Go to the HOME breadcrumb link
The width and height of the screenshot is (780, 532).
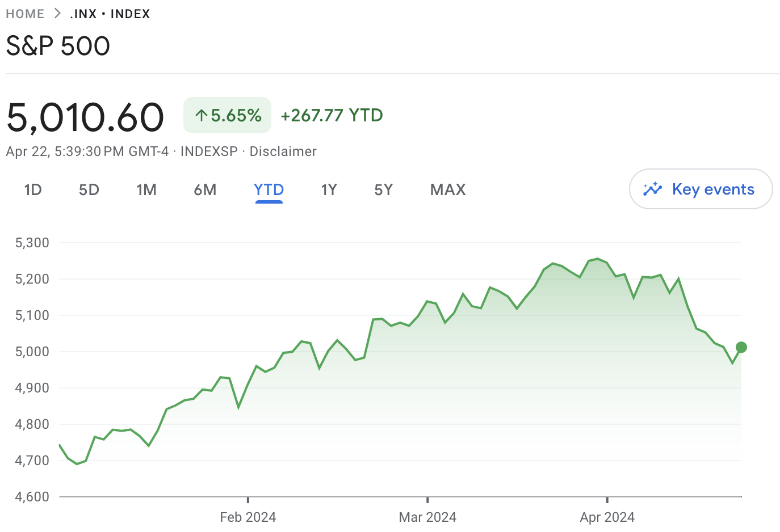[x=25, y=14]
